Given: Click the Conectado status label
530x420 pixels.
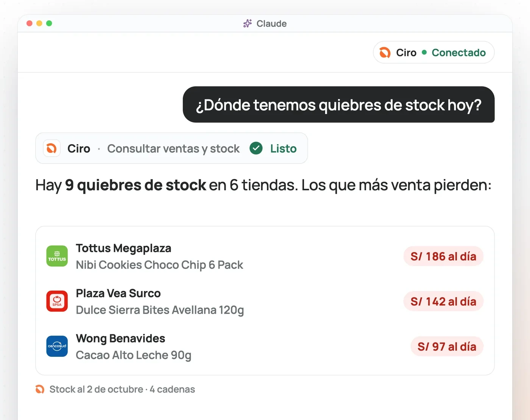Looking at the screenshot, I should (458, 53).
